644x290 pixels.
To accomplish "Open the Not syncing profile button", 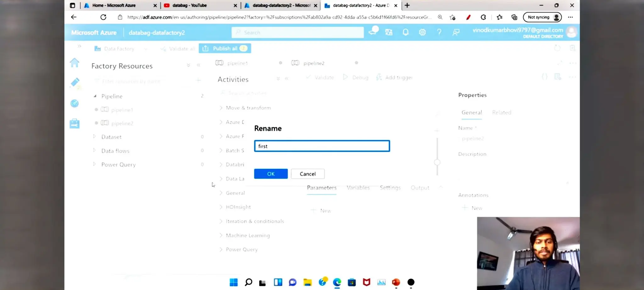I will pyautogui.click(x=542, y=17).
